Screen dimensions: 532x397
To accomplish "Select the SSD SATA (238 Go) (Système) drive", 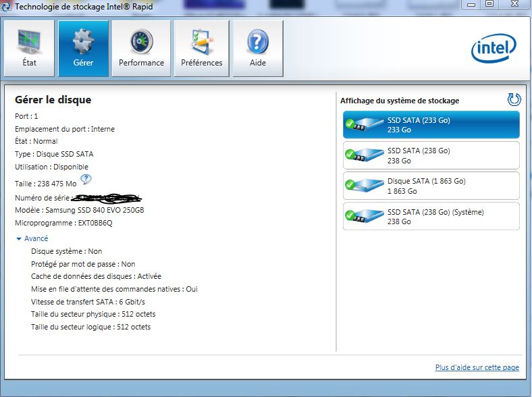I will [431, 217].
